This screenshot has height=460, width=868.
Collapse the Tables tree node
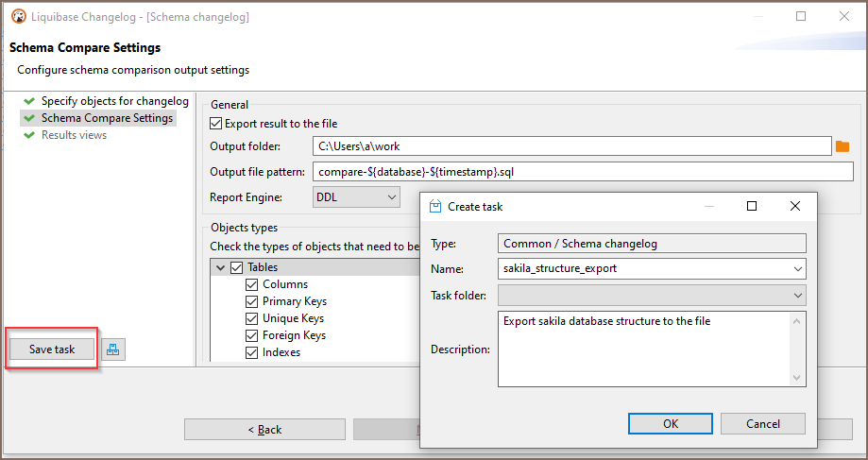tap(220, 267)
